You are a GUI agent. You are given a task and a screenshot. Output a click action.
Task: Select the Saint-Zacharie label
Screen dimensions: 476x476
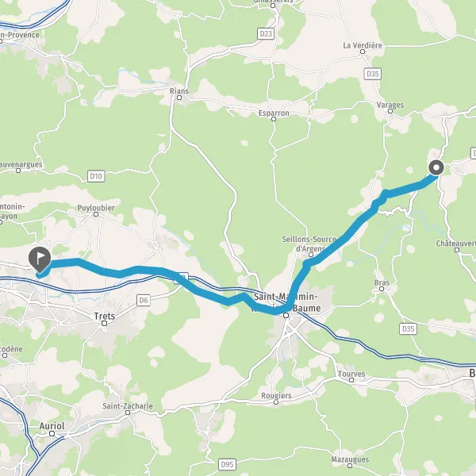[128, 406]
